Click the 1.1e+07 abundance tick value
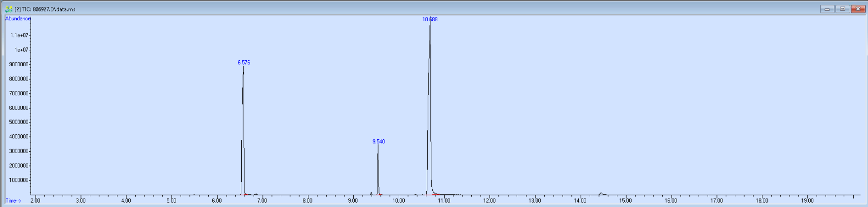 (x=20, y=36)
